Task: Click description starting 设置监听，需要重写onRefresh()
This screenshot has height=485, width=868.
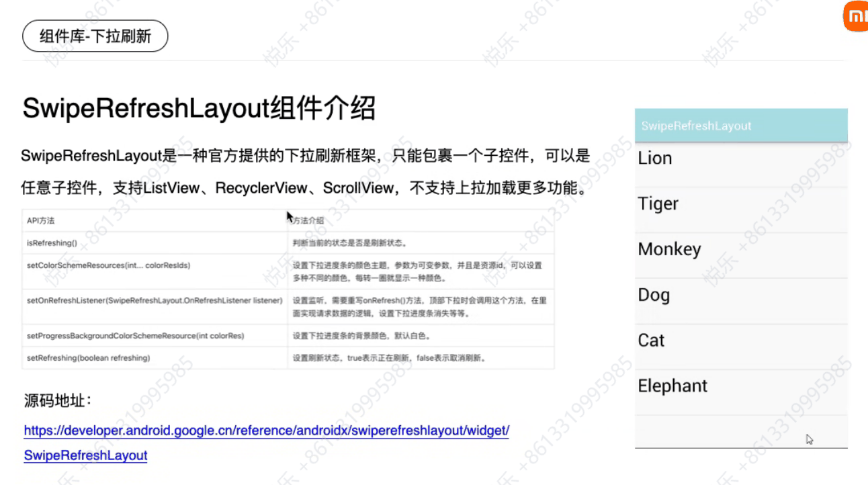Action: (420, 307)
